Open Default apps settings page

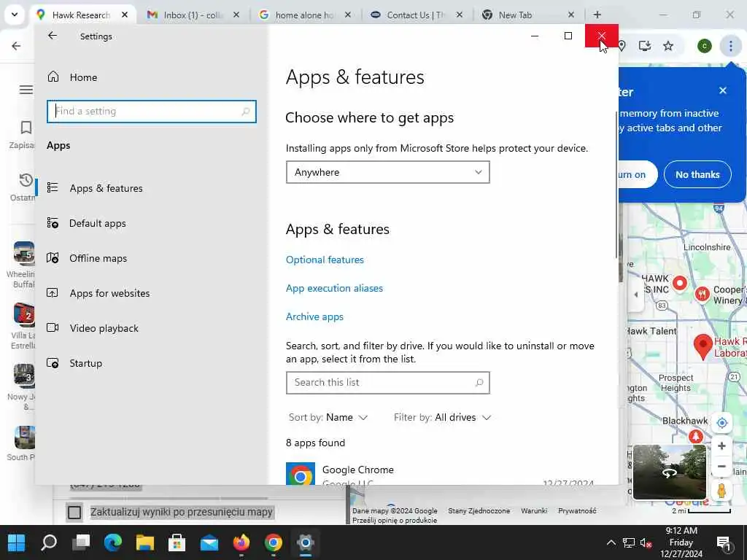97,223
